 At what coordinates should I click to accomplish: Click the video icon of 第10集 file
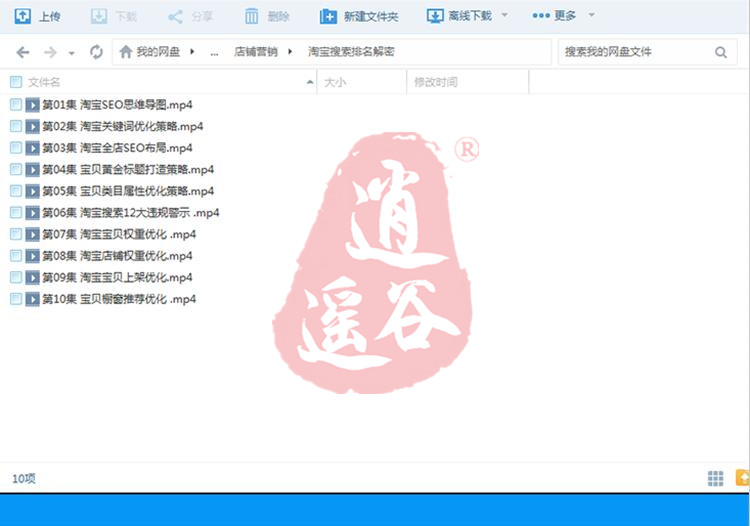(x=33, y=299)
